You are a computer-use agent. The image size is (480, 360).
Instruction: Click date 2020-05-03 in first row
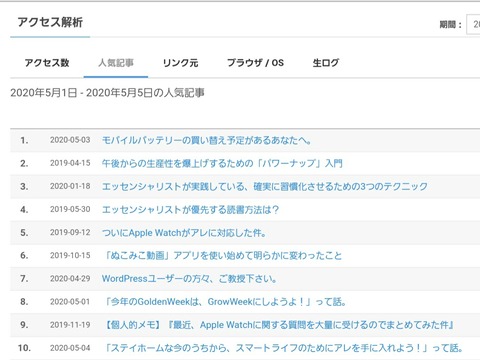[x=70, y=140]
